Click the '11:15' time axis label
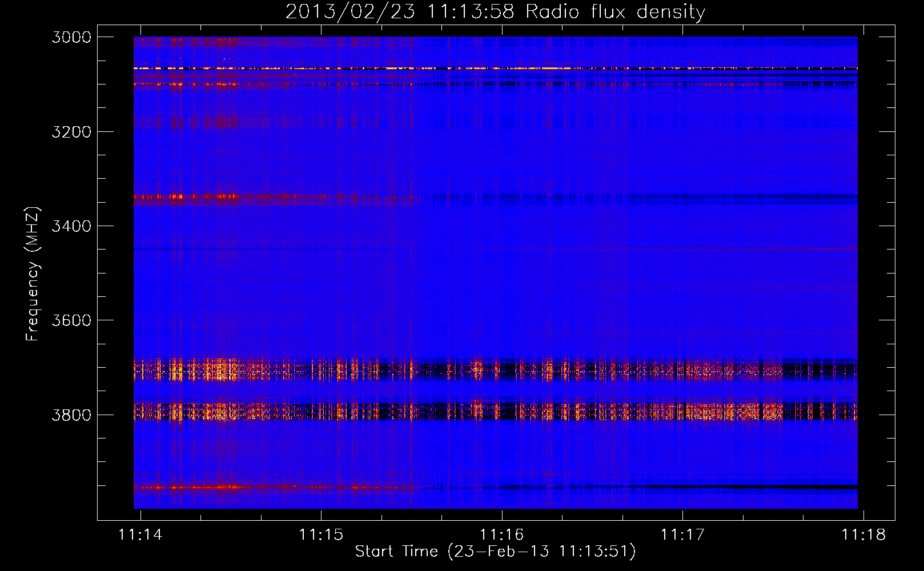The height and width of the screenshot is (571, 924). click(321, 534)
